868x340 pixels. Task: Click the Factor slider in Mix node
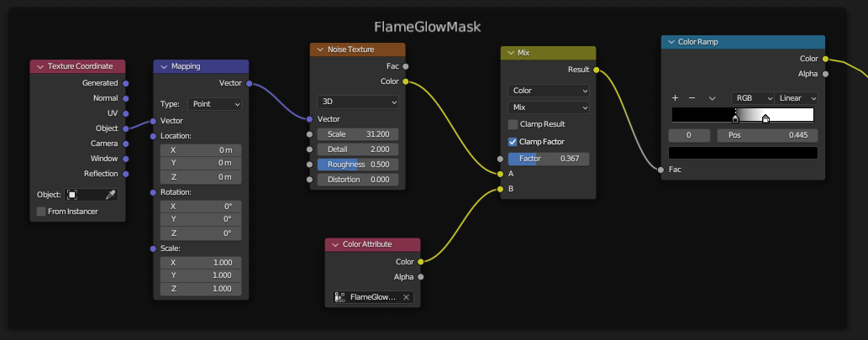[549, 159]
